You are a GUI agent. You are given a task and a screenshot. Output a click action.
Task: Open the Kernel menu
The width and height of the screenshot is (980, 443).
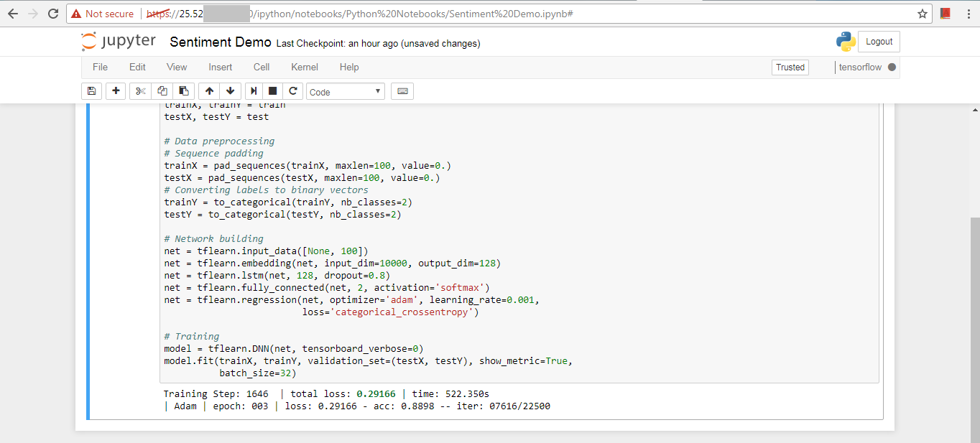pos(304,67)
